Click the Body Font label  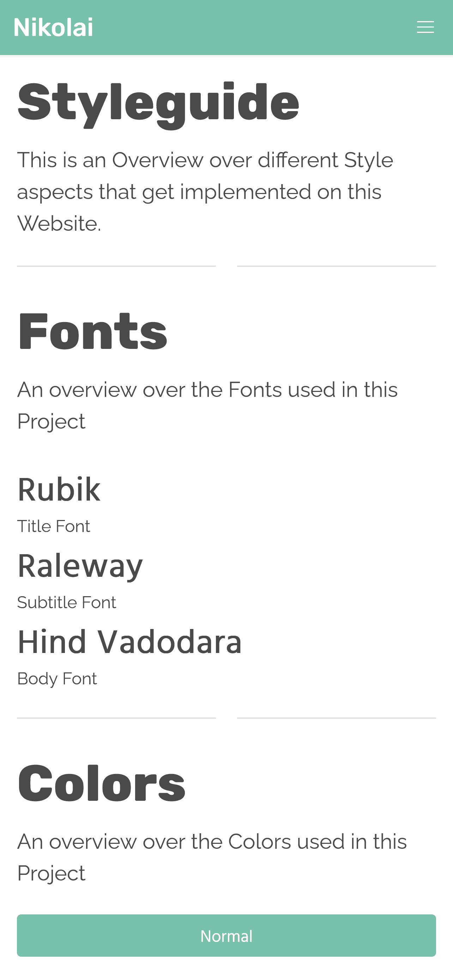click(57, 678)
